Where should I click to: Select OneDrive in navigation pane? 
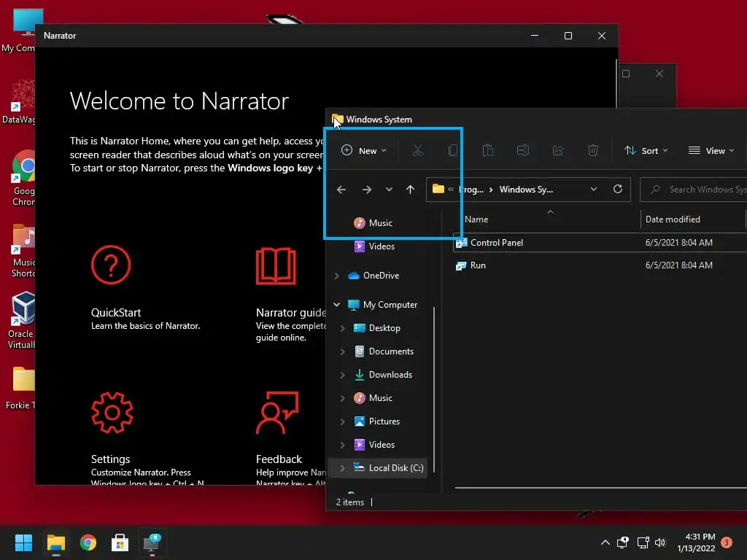pos(381,276)
